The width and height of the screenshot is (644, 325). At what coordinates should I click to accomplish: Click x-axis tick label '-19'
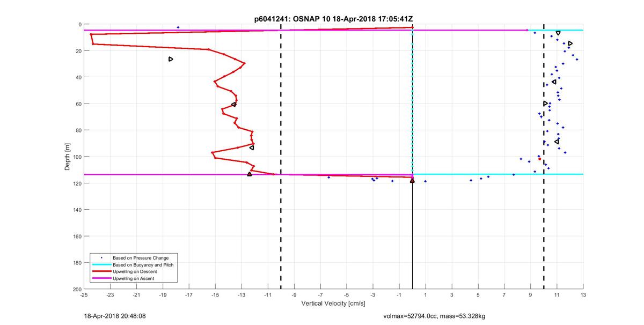(163, 295)
